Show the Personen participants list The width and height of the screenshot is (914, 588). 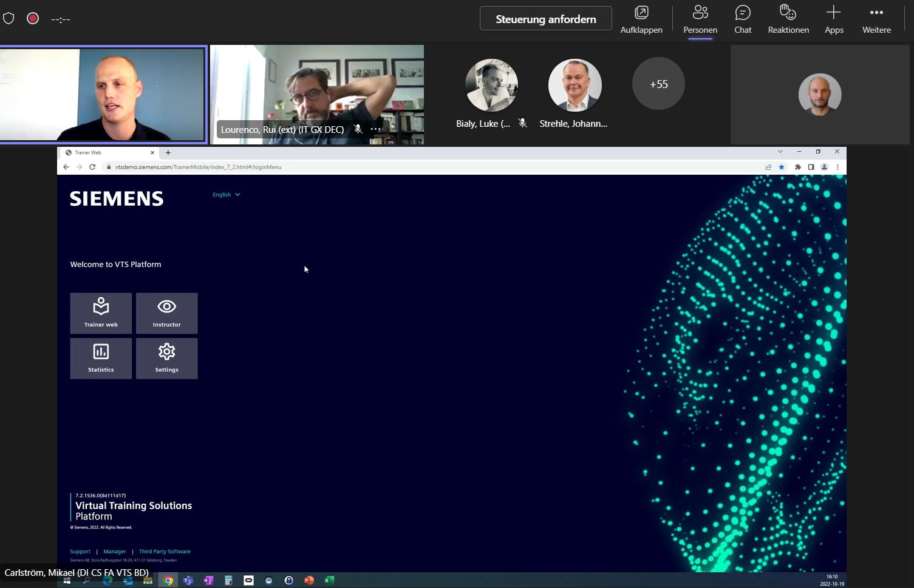700,19
